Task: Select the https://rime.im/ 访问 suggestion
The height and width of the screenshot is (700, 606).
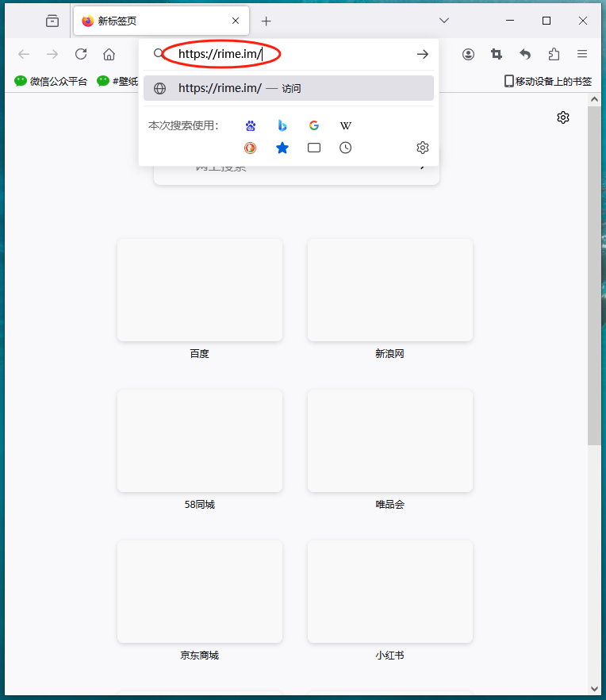Action: click(289, 88)
